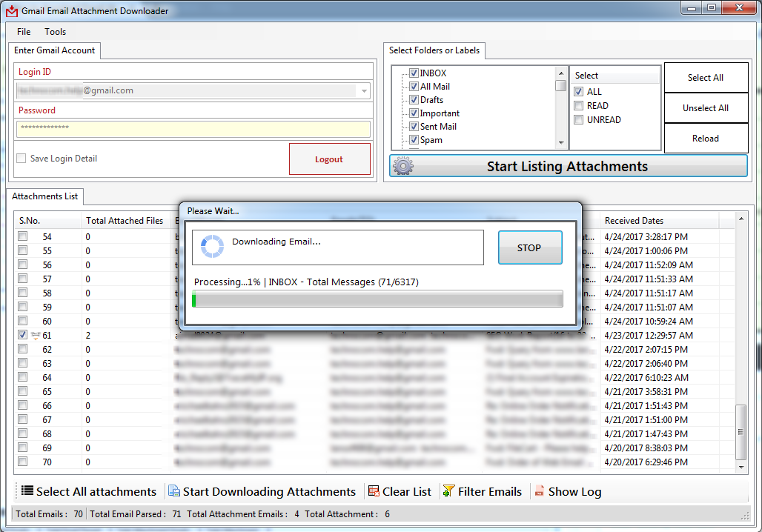Click the attachments list scroll down arrow
The width and height of the screenshot is (762, 532).
click(741, 467)
